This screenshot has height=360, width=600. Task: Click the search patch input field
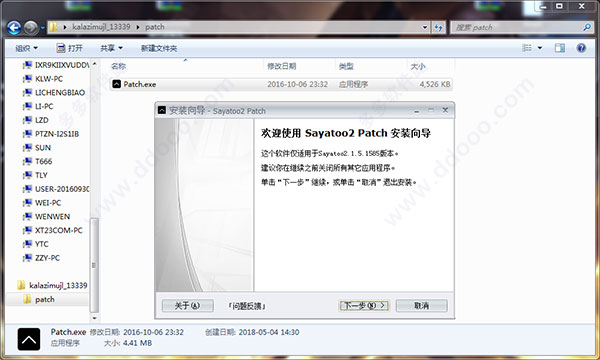point(517,27)
